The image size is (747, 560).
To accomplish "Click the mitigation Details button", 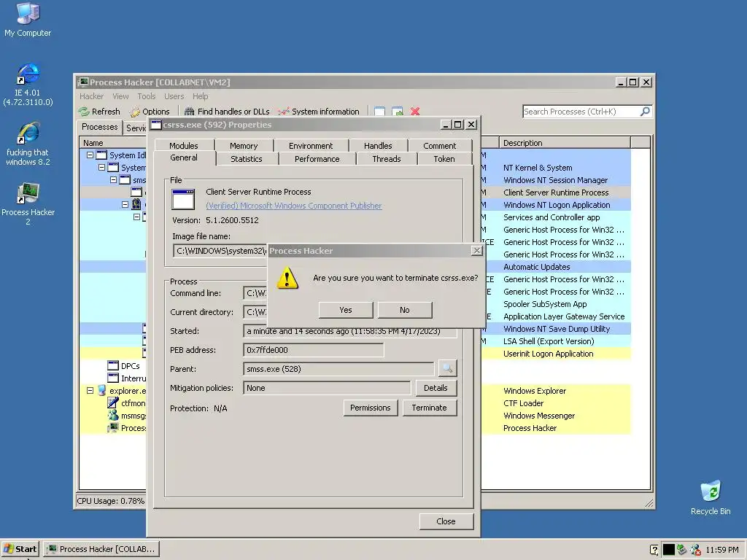I will click(x=436, y=388).
